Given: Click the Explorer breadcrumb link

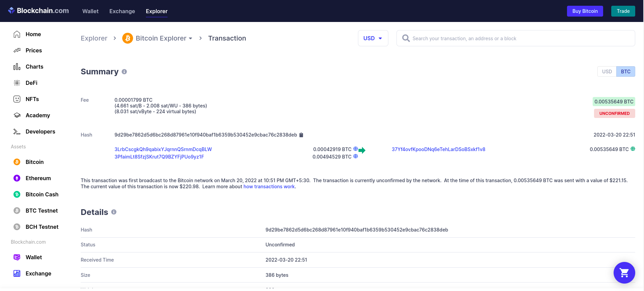Looking at the screenshot, I should tap(94, 38).
